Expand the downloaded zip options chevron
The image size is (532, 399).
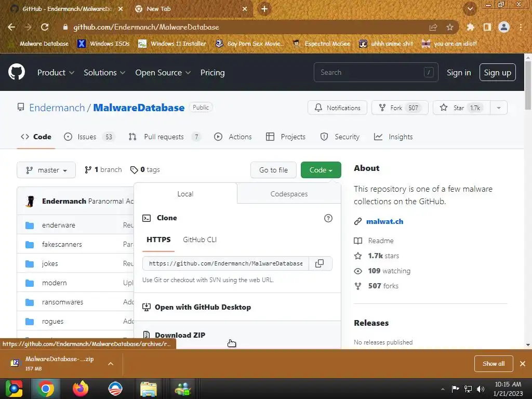coord(111,364)
